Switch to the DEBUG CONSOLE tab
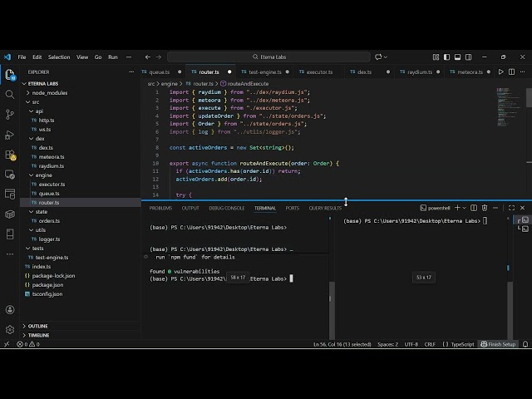 tap(227, 208)
